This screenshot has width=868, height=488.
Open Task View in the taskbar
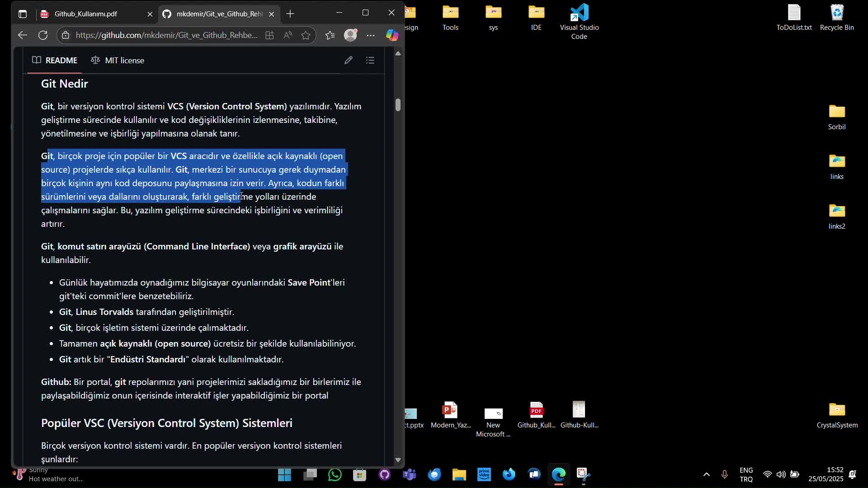click(310, 474)
